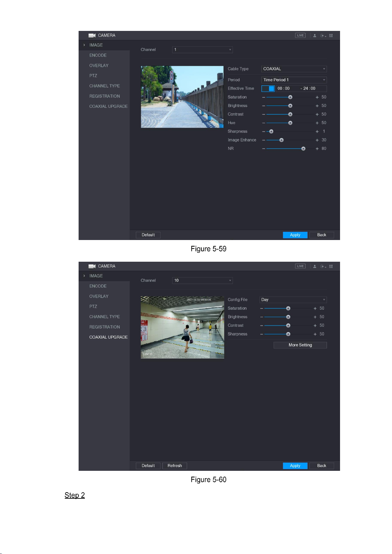Expand IMAGE chevron in Figure 5-59 sidebar
Viewport: 392px width, 554px height.
84,45
